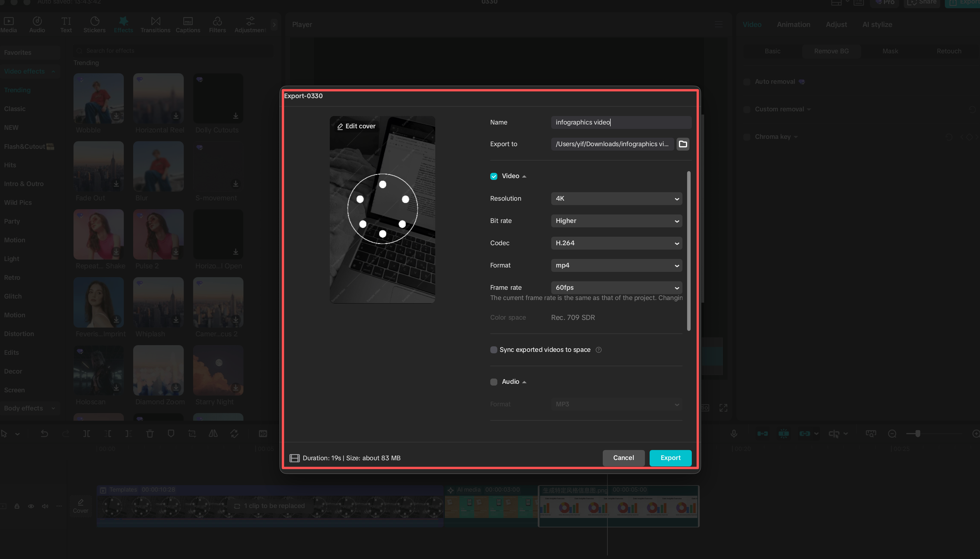Uncheck the Video export checkbox
980x559 pixels.
click(x=494, y=176)
